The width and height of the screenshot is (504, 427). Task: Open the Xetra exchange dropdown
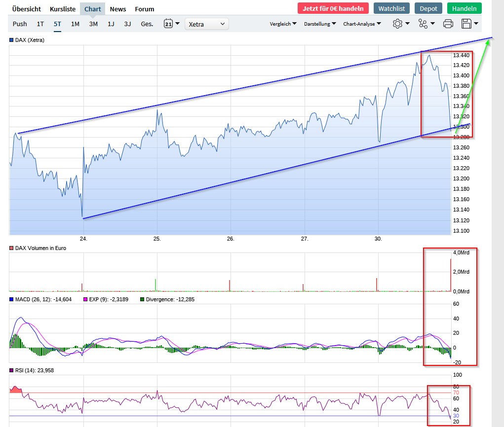(x=207, y=24)
